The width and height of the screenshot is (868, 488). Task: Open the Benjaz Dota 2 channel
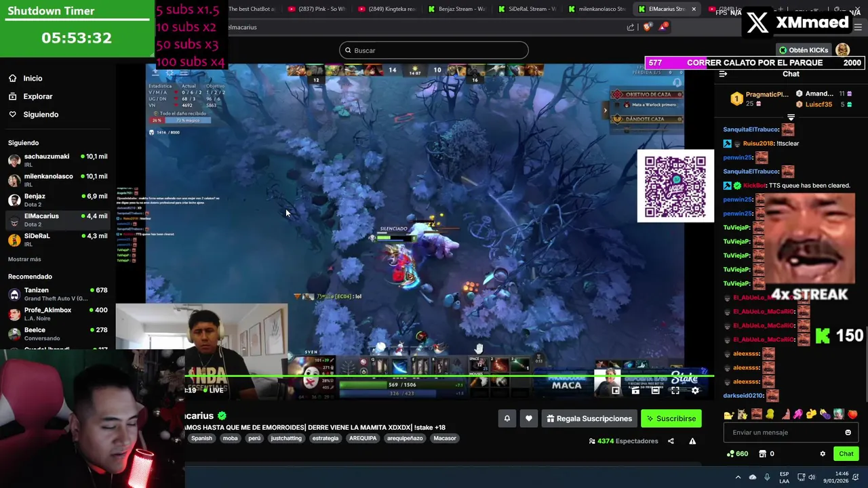coord(58,200)
